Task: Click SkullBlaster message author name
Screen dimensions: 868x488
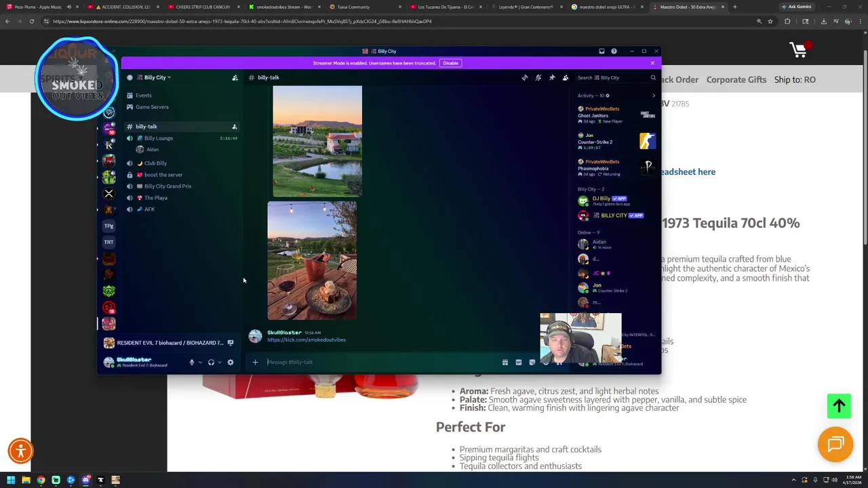Action: [284, 333]
